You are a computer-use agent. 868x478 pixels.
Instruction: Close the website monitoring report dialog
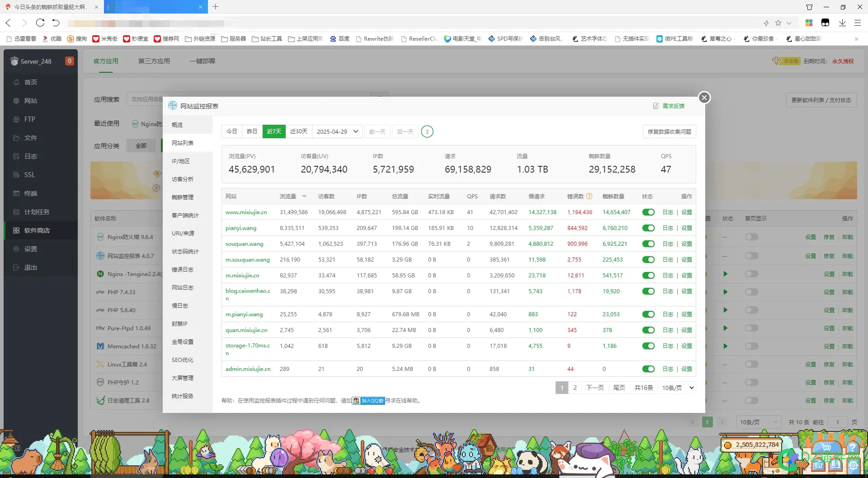(x=704, y=98)
